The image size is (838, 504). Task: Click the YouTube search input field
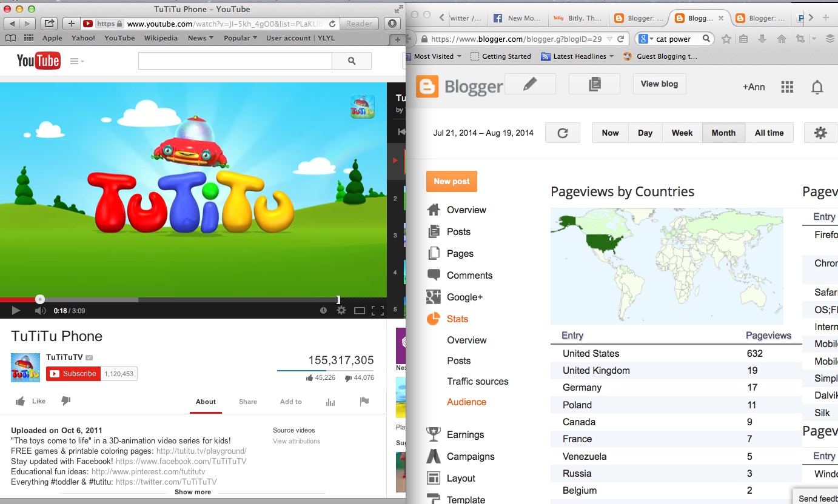click(235, 61)
